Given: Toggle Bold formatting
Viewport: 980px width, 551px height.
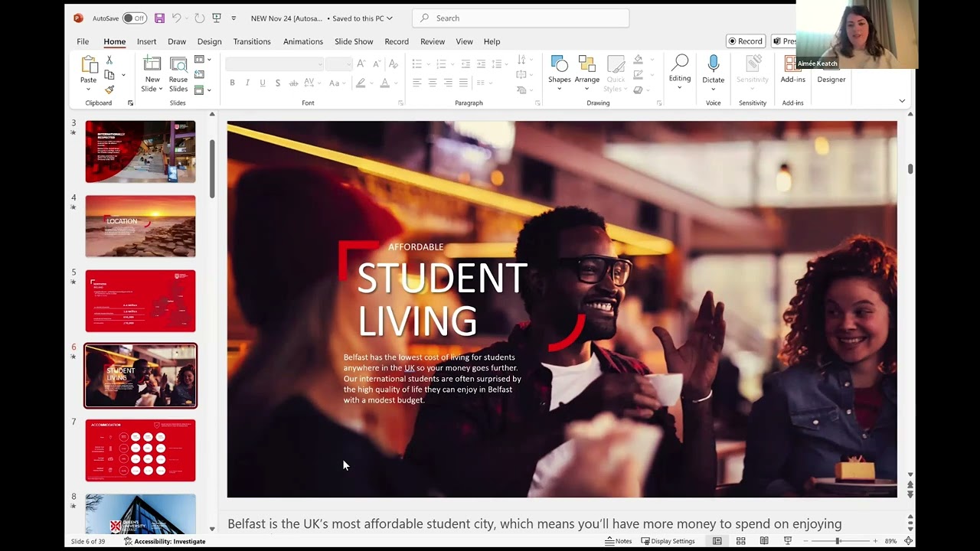Looking at the screenshot, I should click(232, 83).
